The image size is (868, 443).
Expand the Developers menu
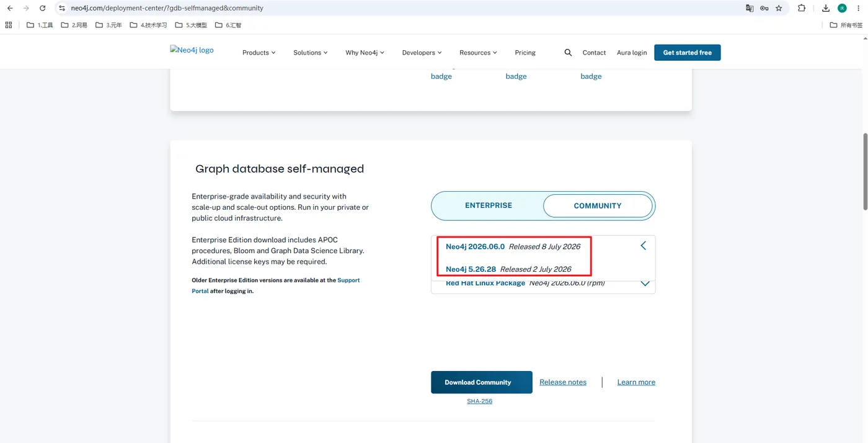422,53
